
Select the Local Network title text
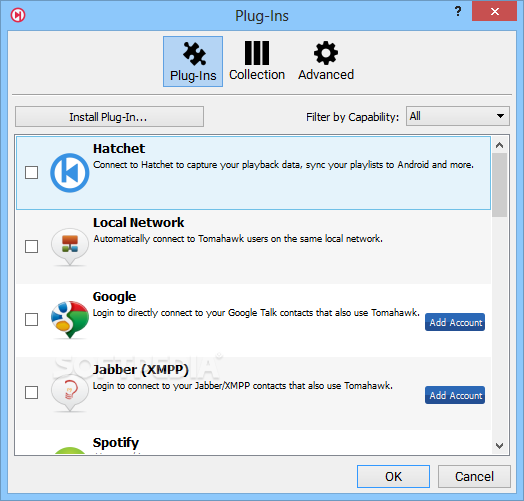[138, 223]
